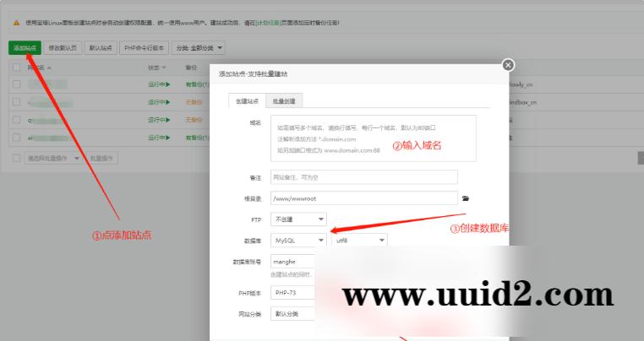Toggle the checkbox beside 请选择批量操作

click(16, 158)
